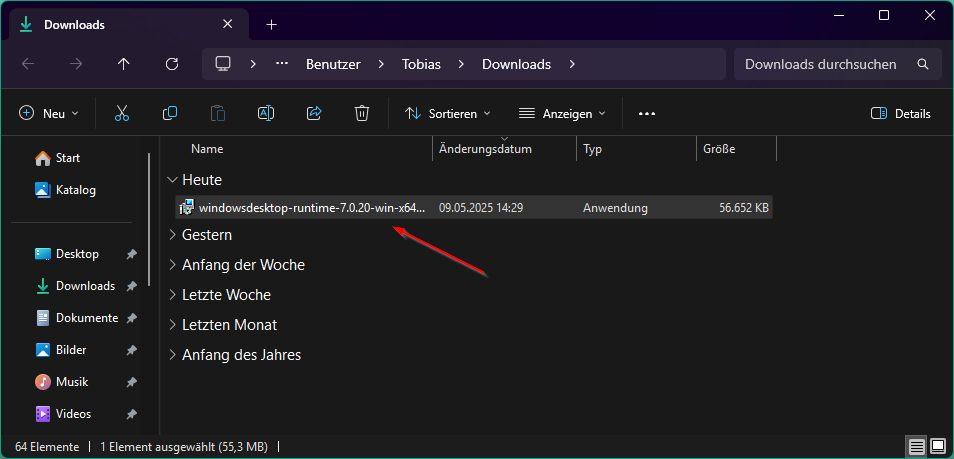Click the windowsdesktop-runtime installer file icon
This screenshot has height=459, width=954.
[187, 208]
